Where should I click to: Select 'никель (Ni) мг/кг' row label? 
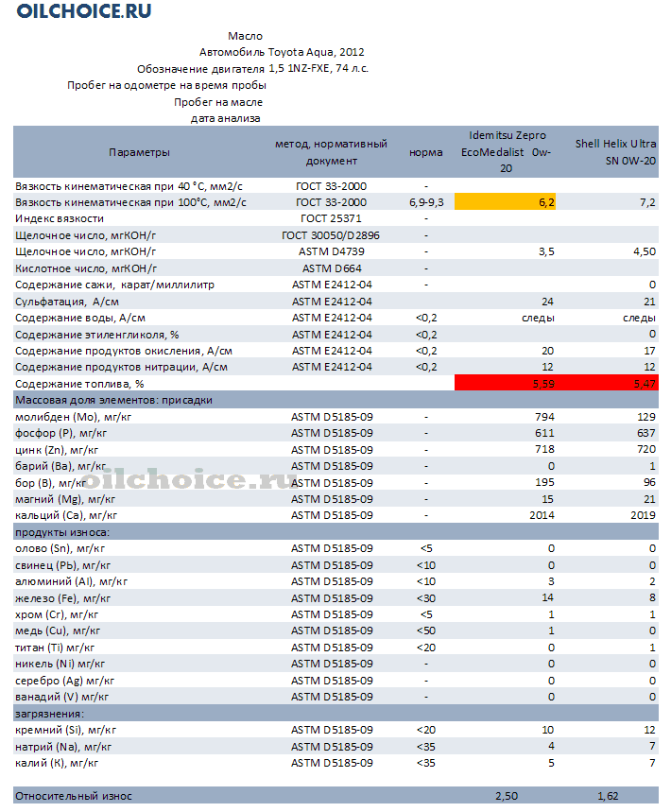60,664
